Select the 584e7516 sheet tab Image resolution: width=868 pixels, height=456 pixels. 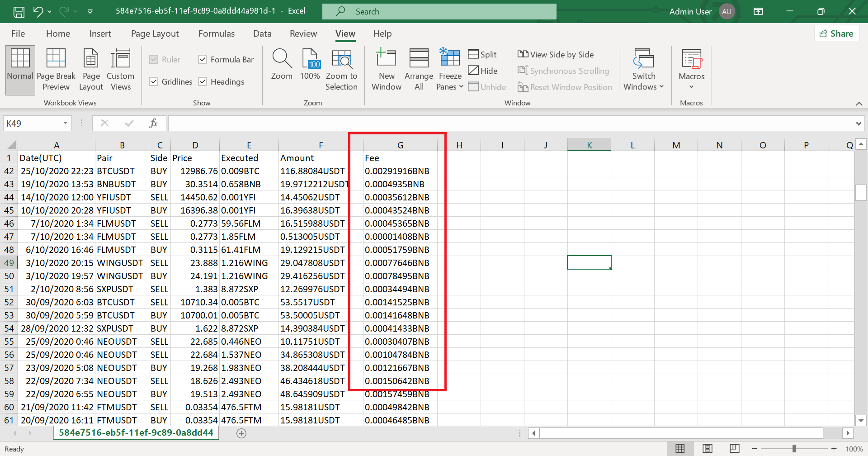[x=136, y=432]
